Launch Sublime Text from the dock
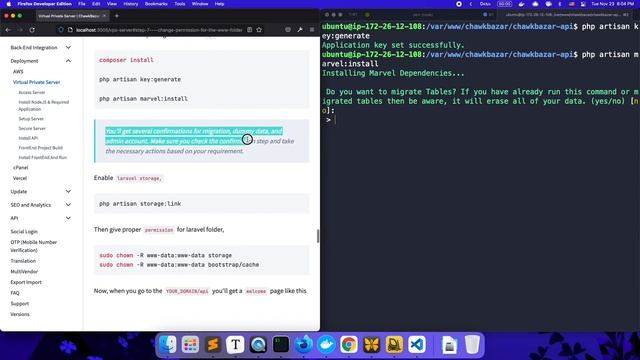This screenshot has width=640, height=360. [213, 344]
